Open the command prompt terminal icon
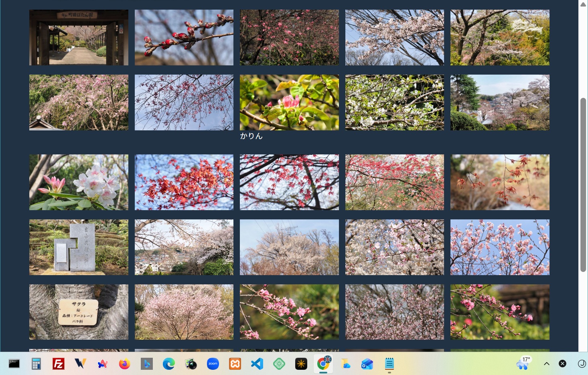Image resolution: width=588 pixels, height=375 pixels. click(14, 364)
